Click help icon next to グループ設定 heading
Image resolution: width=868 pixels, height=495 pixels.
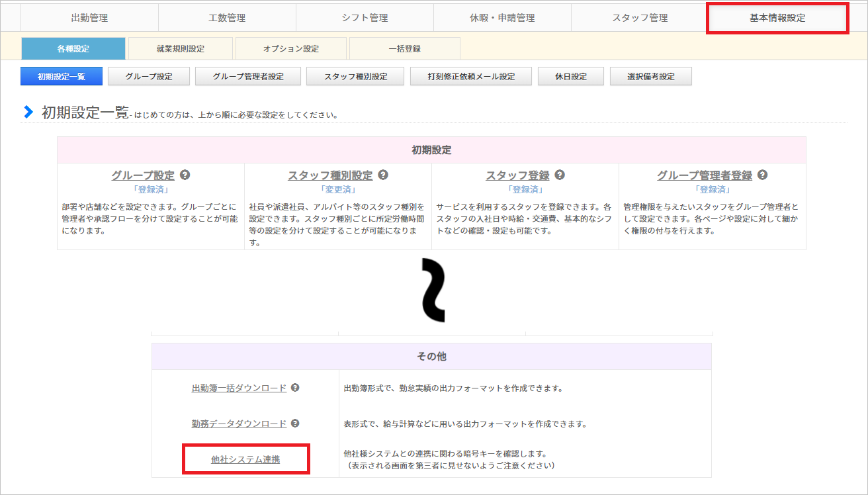tap(185, 175)
